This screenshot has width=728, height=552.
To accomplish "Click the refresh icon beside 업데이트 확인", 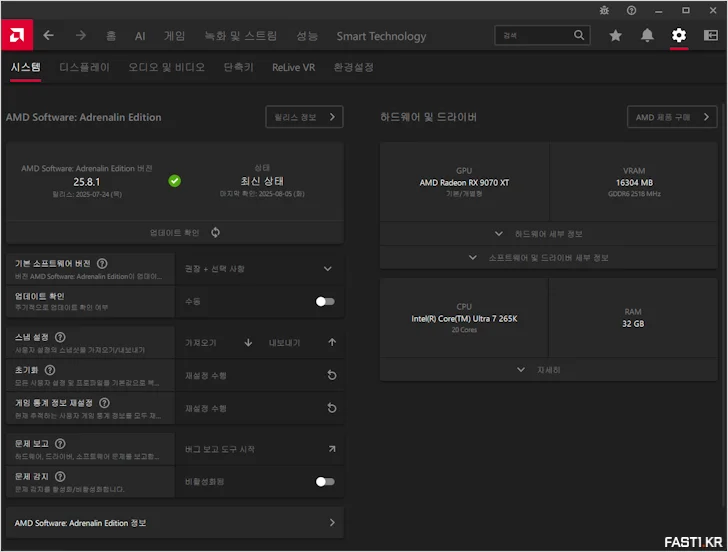I will (x=215, y=232).
